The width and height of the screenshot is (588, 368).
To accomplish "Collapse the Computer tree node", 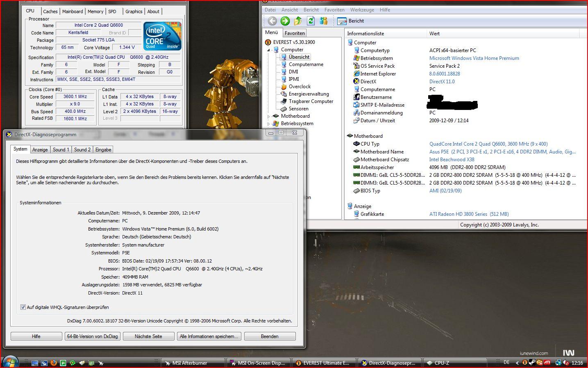I will [x=269, y=50].
